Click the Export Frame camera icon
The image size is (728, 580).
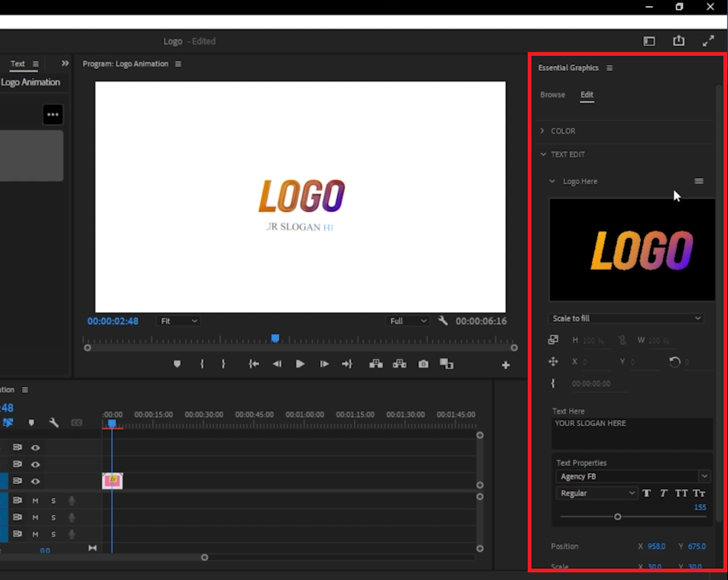(x=423, y=364)
